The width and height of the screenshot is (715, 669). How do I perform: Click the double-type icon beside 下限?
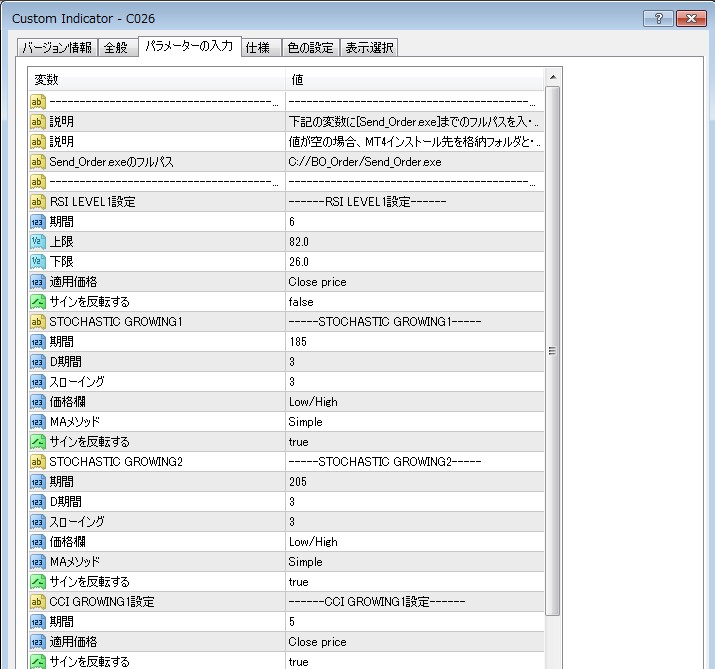(38, 262)
